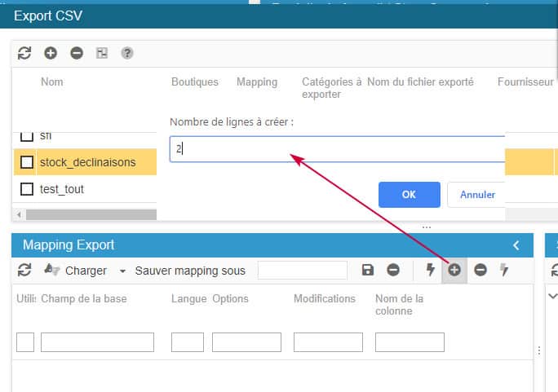Refresh the Export CSV list

(x=24, y=53)
